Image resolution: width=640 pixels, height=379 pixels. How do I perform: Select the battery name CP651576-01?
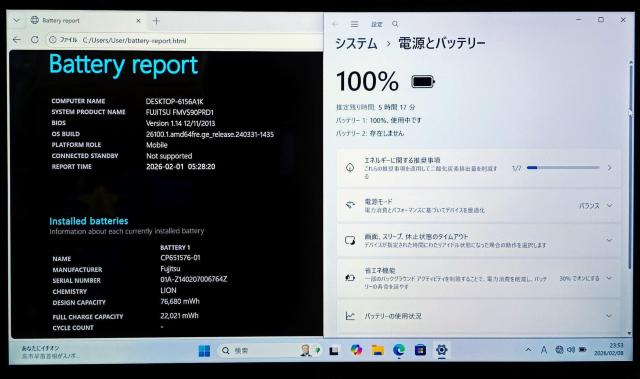click(x=180, y=258)
